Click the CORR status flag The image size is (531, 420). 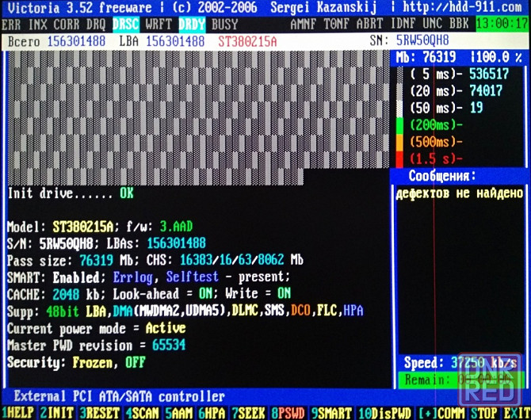click(67, 25)
